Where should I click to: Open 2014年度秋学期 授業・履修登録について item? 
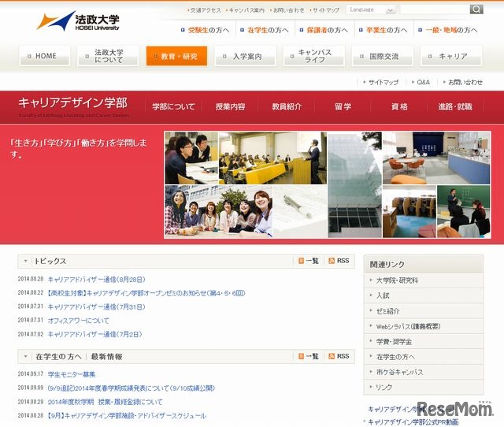pyautogui.click(x=105, y=402)
